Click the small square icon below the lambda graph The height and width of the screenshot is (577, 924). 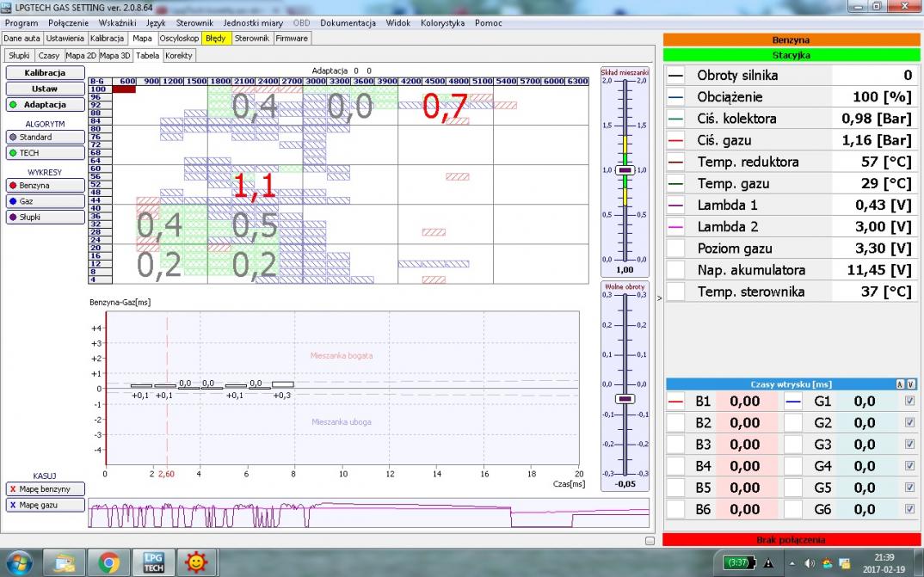[x=650, y=541]
